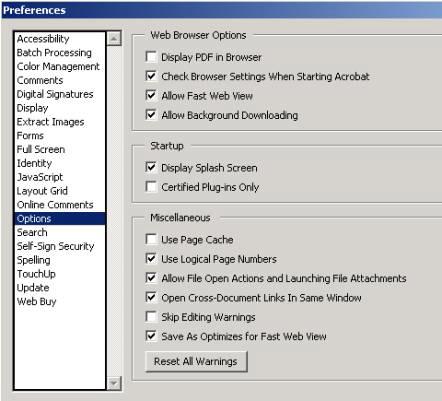442x401 pixels.
Task: Click the list scroll up arrow
Action: (x=114, y=39)
